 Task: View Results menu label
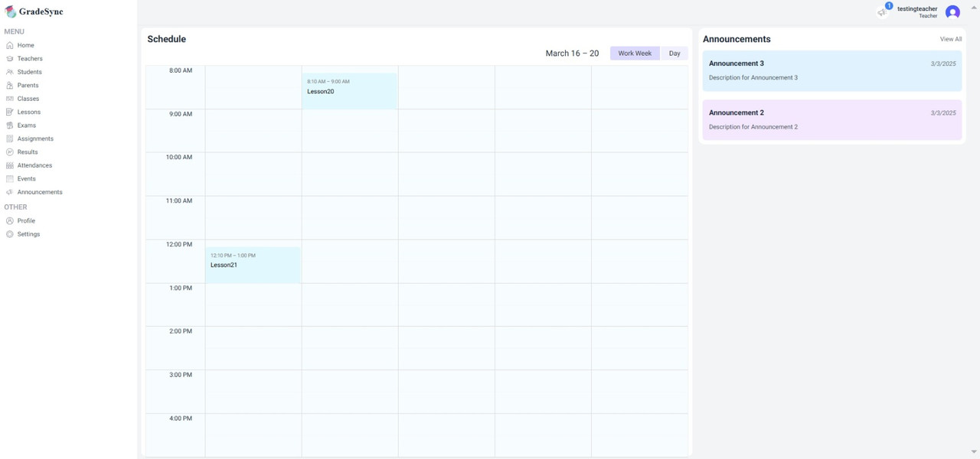pos(28,152)
